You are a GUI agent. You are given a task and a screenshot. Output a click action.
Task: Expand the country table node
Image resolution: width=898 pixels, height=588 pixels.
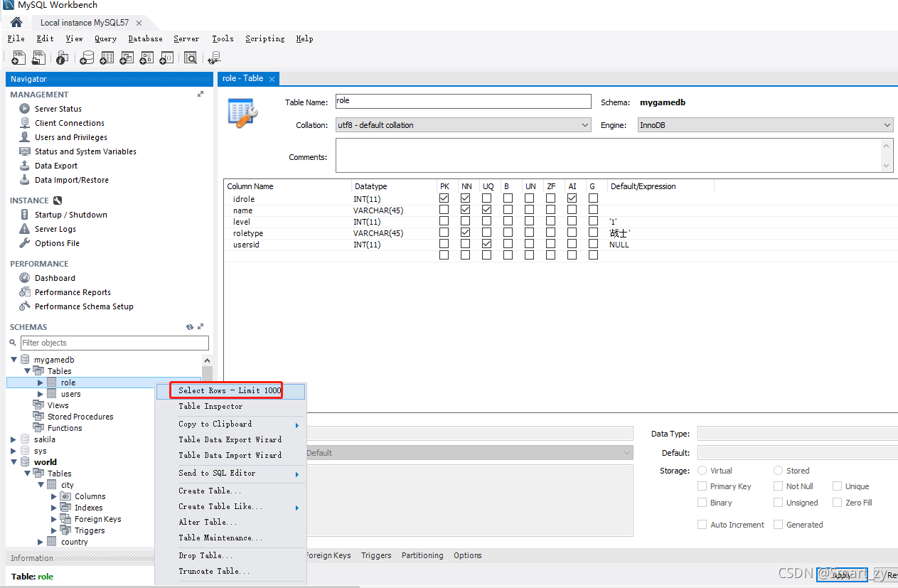(x=41, y=542)
